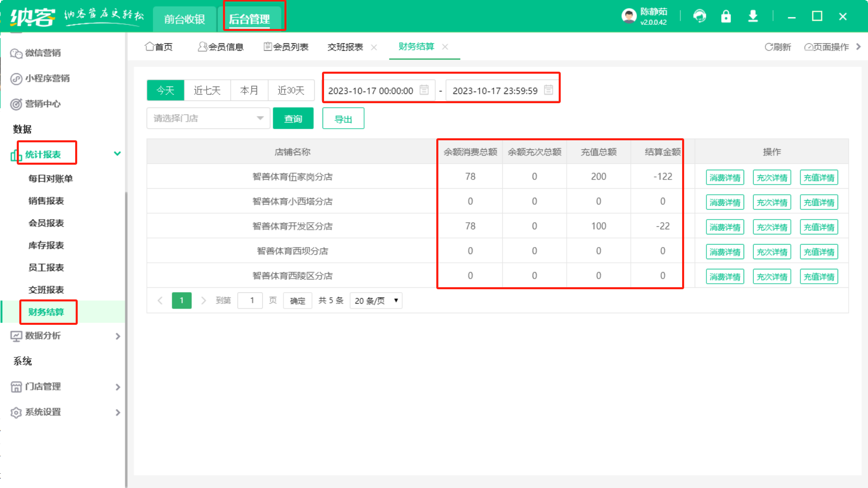This screenshot has height=488, width=868.
Task: Select the 近30天 date range option
Action: pyautogui.click(x=291, y=90)
